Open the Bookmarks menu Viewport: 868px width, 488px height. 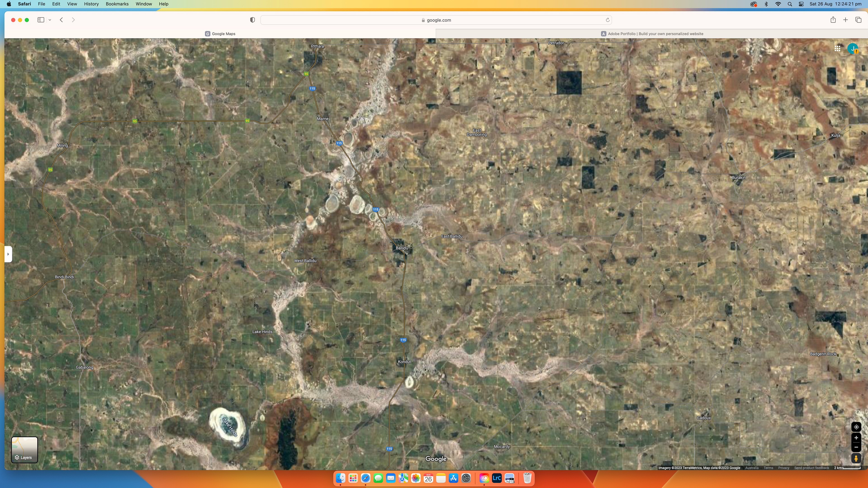117,4
